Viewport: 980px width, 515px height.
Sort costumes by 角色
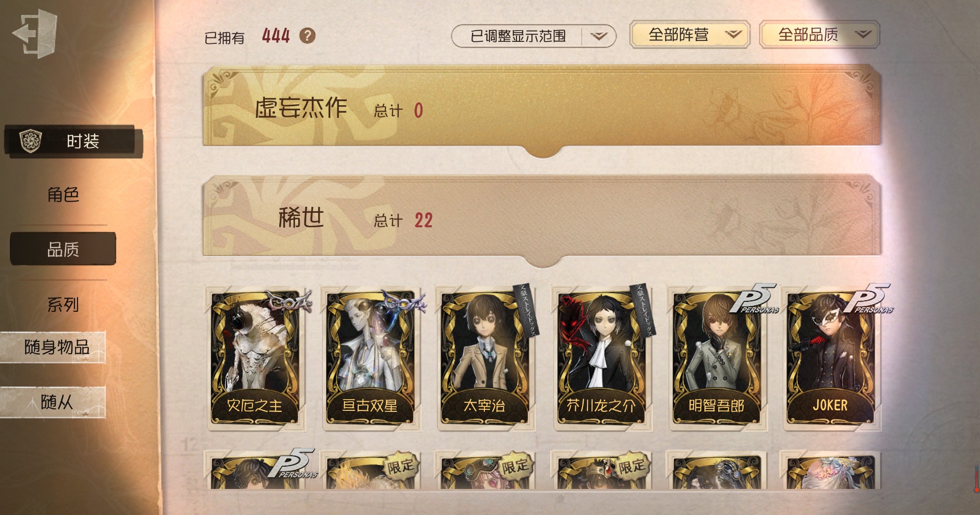point(63,194)
